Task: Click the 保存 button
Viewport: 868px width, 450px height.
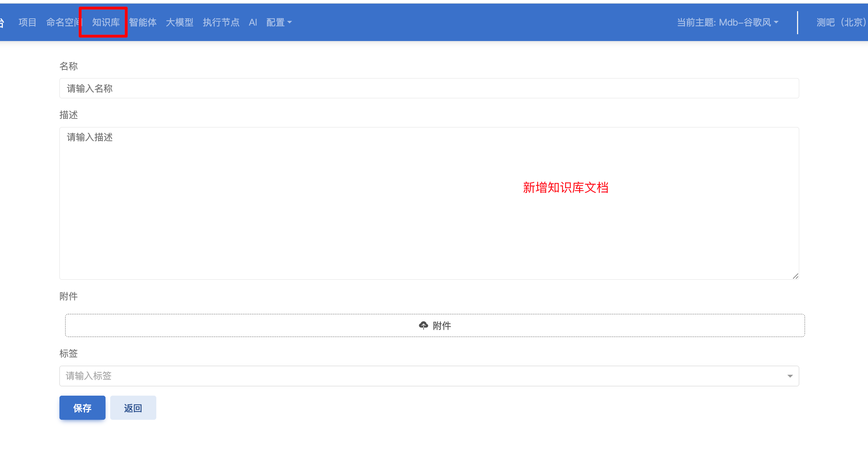Action: (82, 408)
